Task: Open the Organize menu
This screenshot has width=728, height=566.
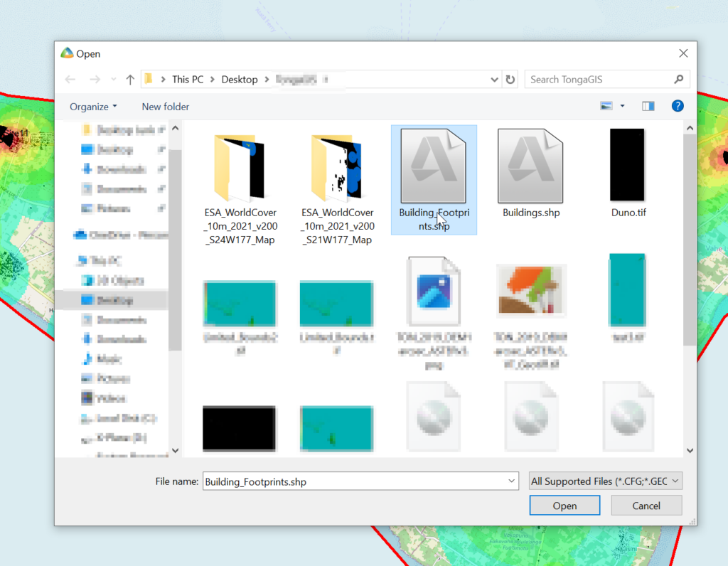Action: (93, 107)
